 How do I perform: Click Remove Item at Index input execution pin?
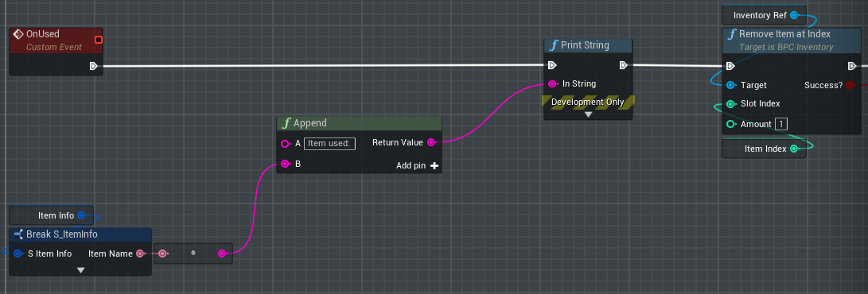[x=730, y=66]
